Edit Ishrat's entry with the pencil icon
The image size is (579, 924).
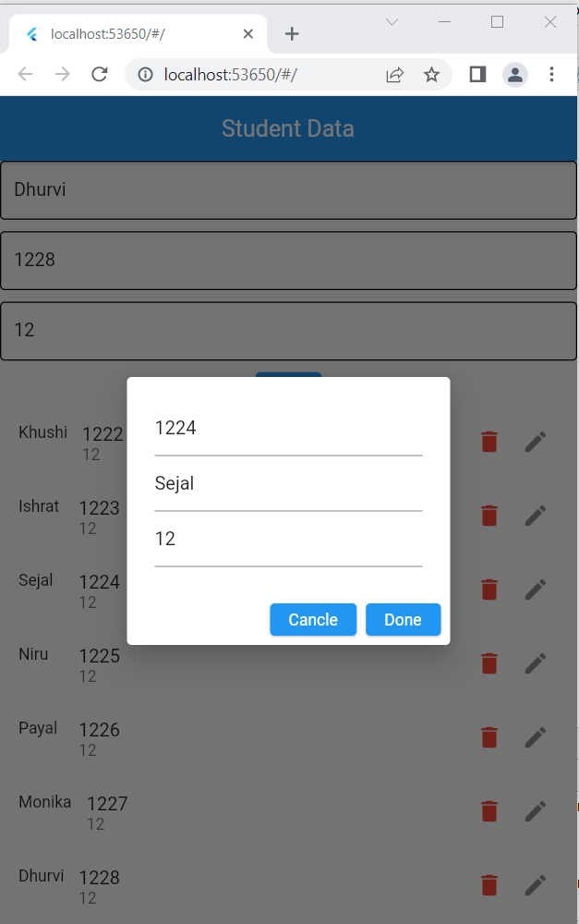point(536,515)
